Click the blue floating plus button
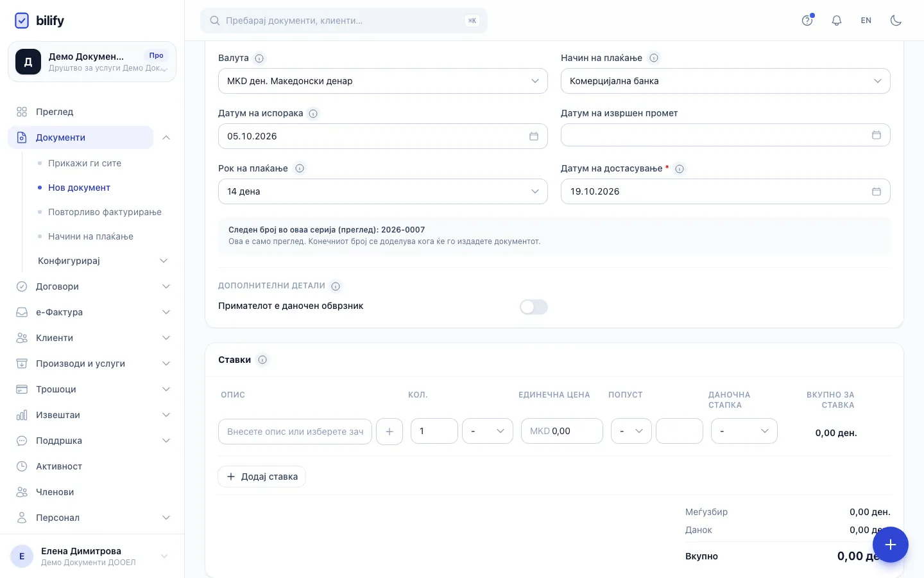 891,545
